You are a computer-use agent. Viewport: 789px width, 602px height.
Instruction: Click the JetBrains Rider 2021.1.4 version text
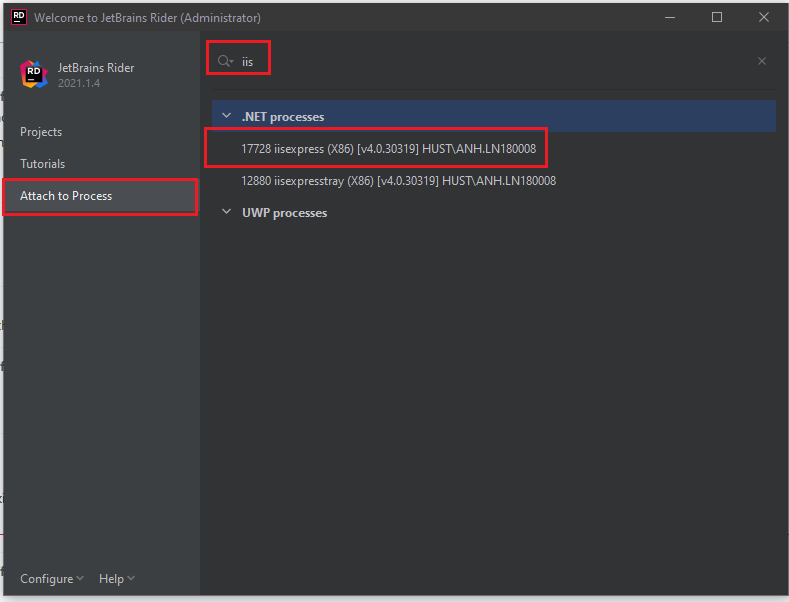click(78, 83)
